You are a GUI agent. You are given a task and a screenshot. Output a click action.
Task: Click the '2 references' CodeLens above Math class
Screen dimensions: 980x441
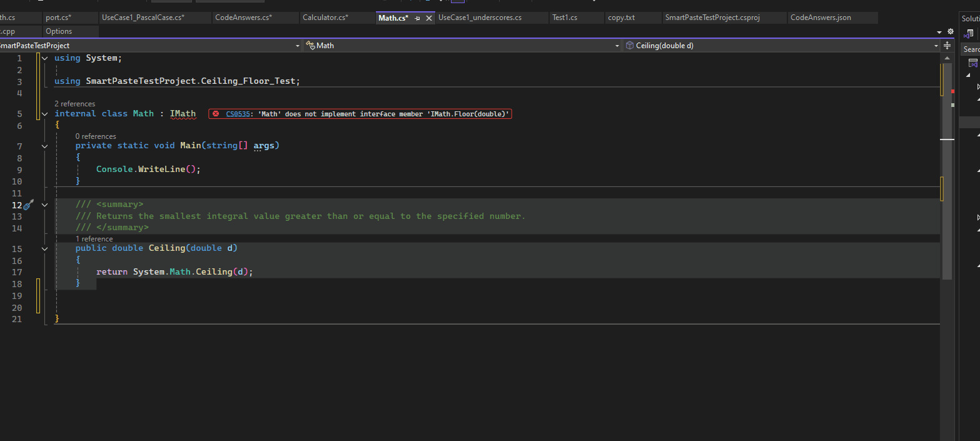click(75, 104)
